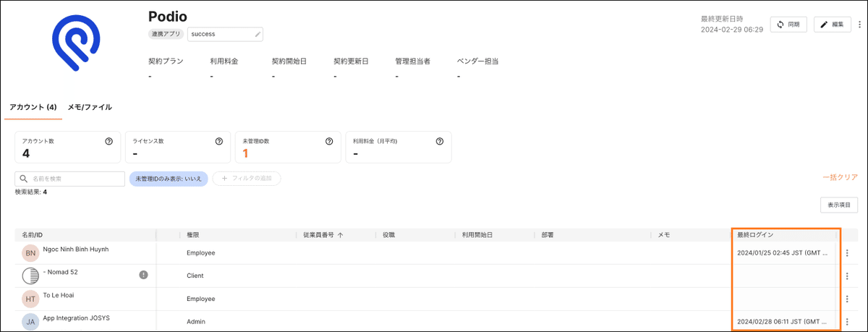Click timestamp 2024-02-29 06:29
Viewport: 868px width, 332px height.
pyautogui.click(x=732, y=30)
